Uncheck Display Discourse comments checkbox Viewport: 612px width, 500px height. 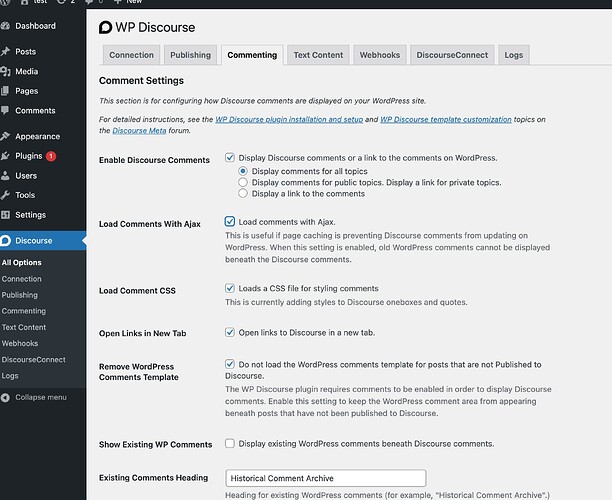pos(230,157)
